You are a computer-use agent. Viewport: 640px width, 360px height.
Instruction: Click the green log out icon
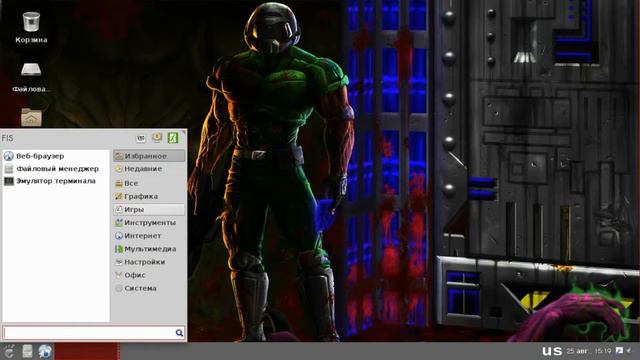point(173,138)
